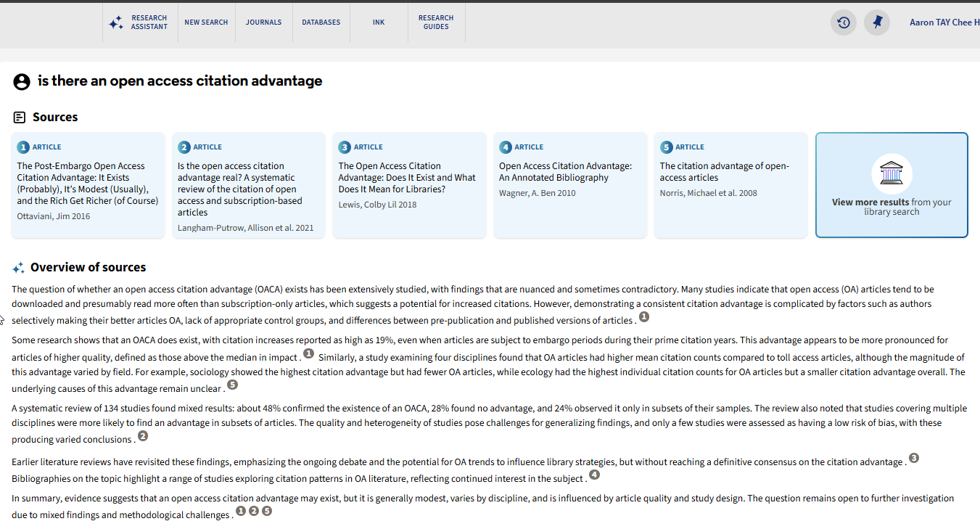
Task: Click the 'Overview of sources' heading
Action: (88, 268)
